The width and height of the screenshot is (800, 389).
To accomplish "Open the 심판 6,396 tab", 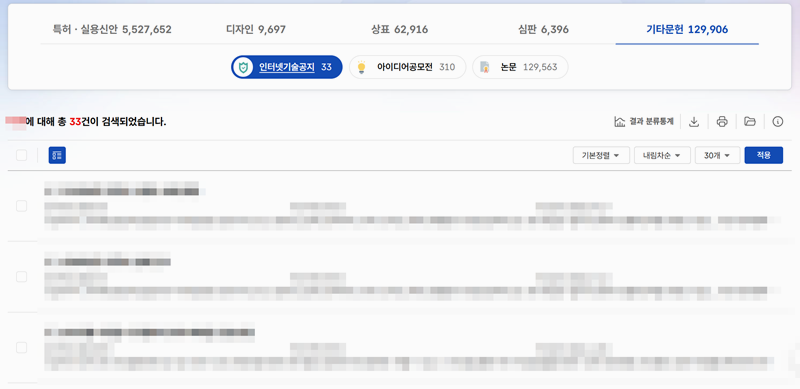I will (x=543, y=30).
